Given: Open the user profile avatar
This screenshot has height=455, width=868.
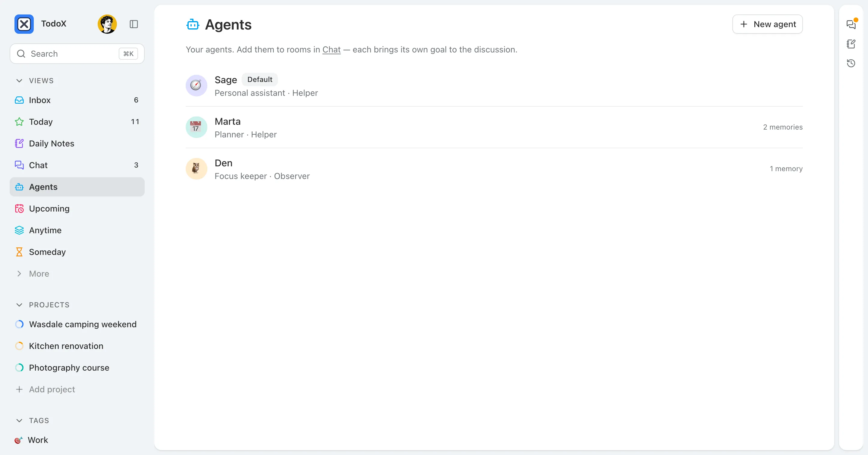Looking at the screenshot, I should point(107,24).
